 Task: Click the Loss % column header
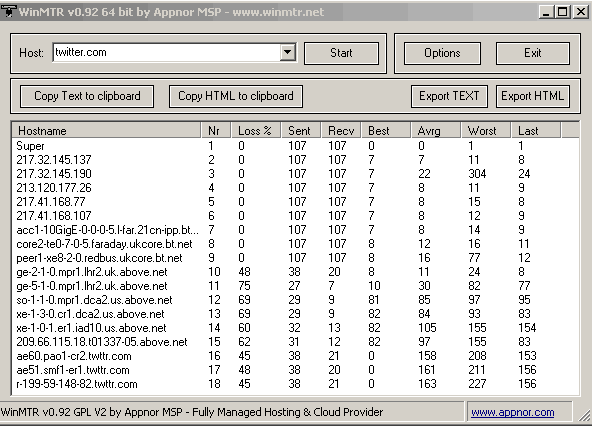[x=256, y=131]
